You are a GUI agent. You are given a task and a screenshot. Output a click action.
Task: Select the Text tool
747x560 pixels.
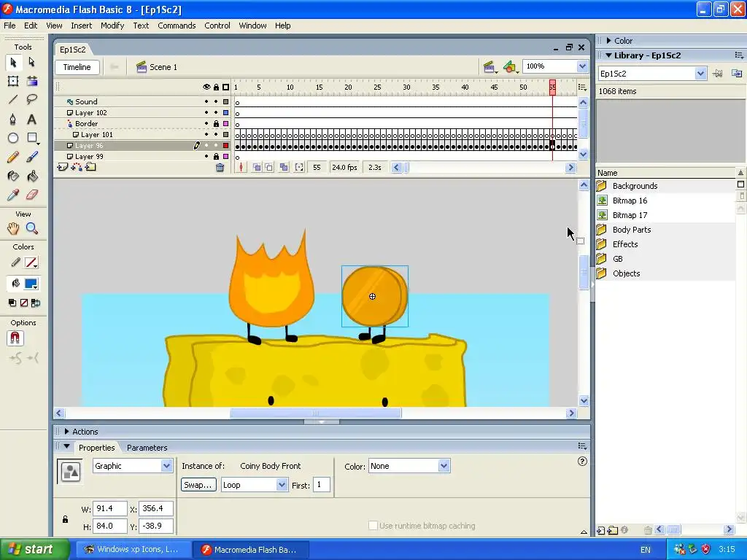[x=32, y=119]
